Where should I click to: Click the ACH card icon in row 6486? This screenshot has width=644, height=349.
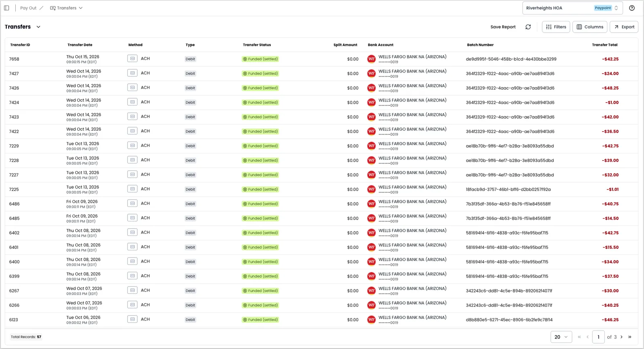pyautogui.click(x=132, y=204)
